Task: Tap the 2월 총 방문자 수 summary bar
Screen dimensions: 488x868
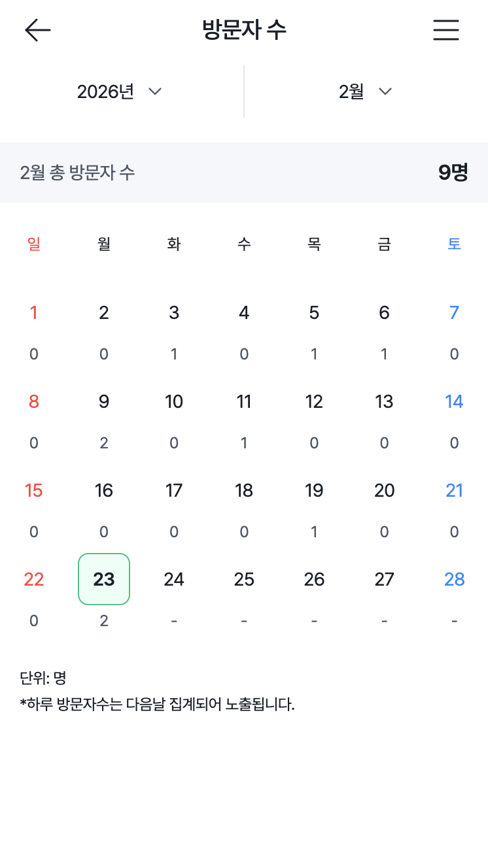Action: 244,173
